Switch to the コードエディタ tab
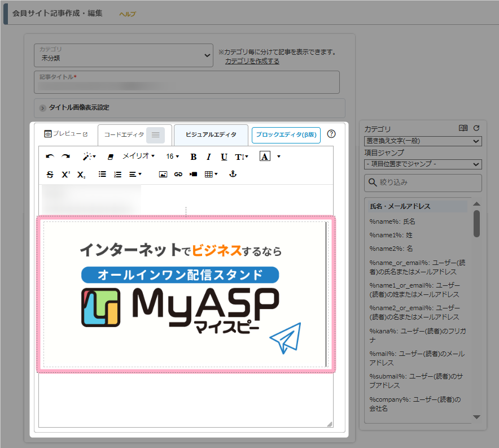The height and width of the screenshot is (448, 499). (124, 134)
